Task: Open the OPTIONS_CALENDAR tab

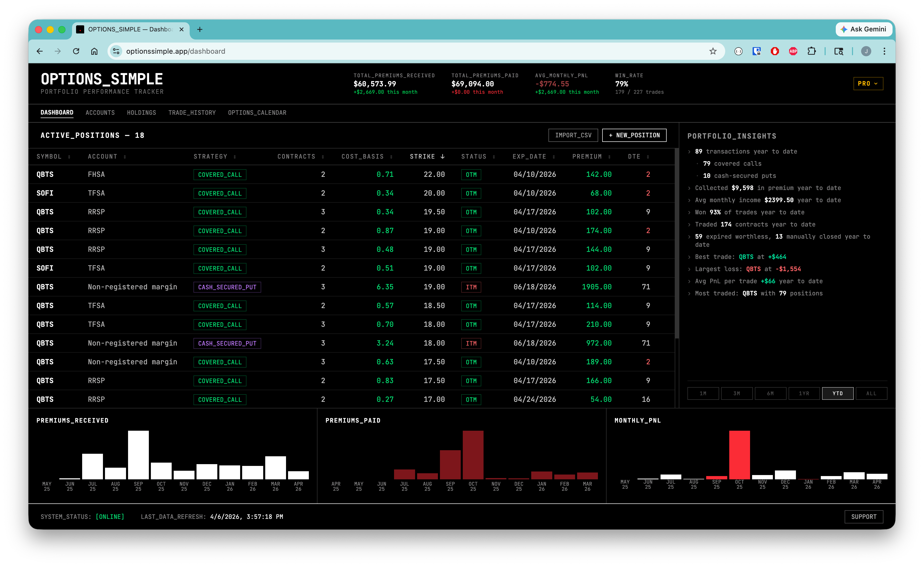Action: 257,112
